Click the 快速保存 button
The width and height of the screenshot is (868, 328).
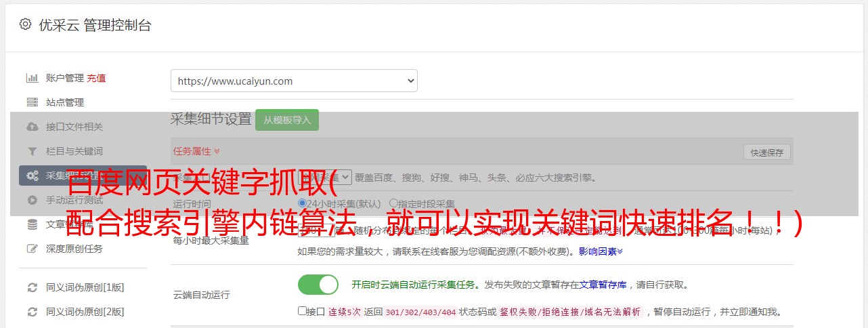767,152
